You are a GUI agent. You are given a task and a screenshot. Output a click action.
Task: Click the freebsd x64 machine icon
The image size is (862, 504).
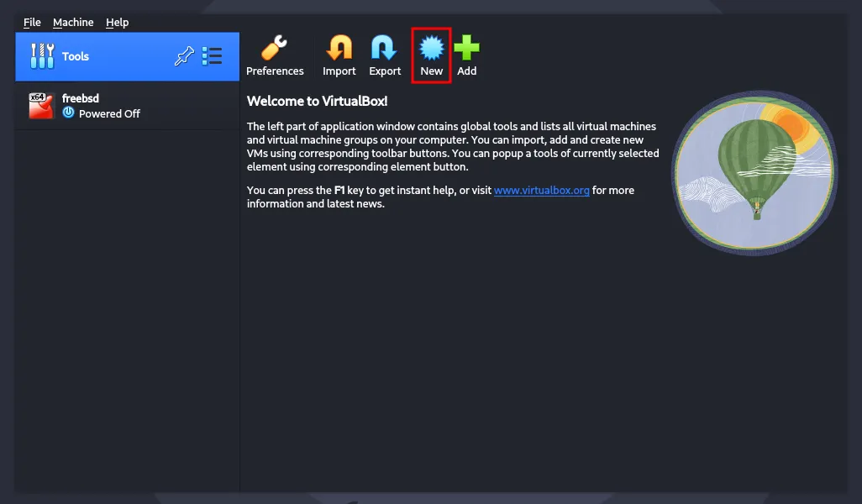coord(41,105)
